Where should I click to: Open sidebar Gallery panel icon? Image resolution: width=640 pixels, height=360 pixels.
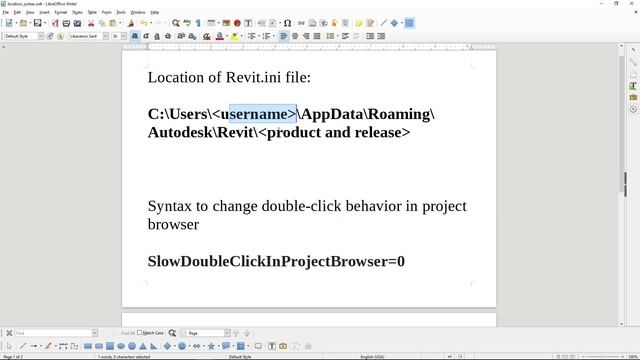633,98
